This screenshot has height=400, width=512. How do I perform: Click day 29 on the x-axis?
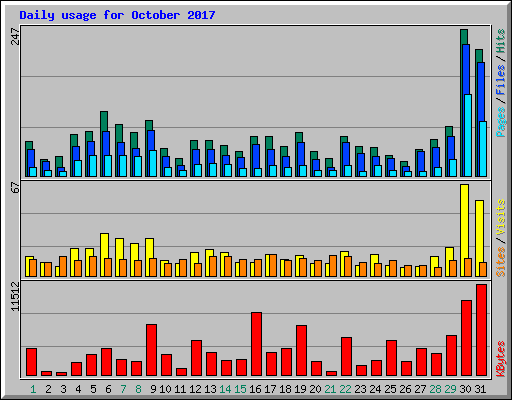tap(450, 389)
